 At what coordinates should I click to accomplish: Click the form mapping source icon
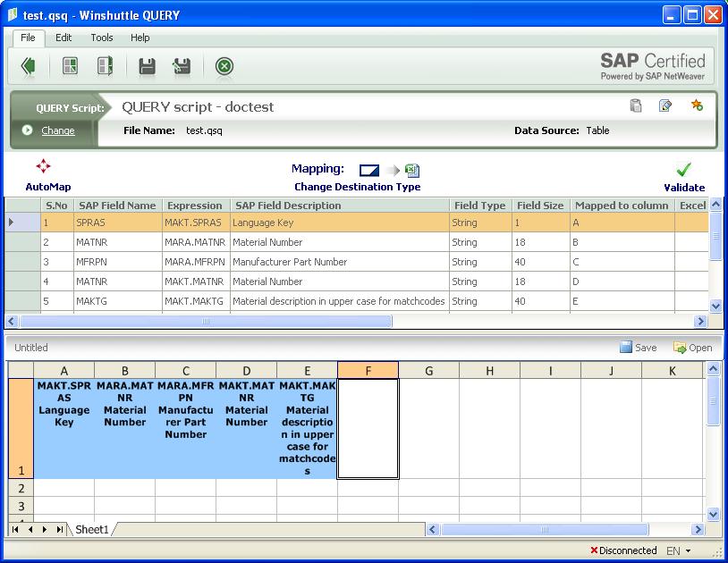[369, 171]
